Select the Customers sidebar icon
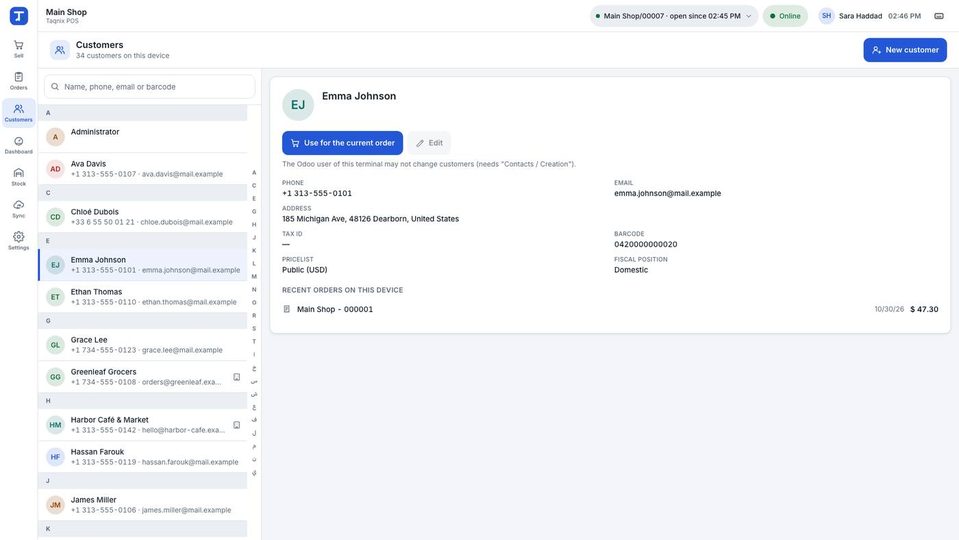959x540 pixels. 18,113
